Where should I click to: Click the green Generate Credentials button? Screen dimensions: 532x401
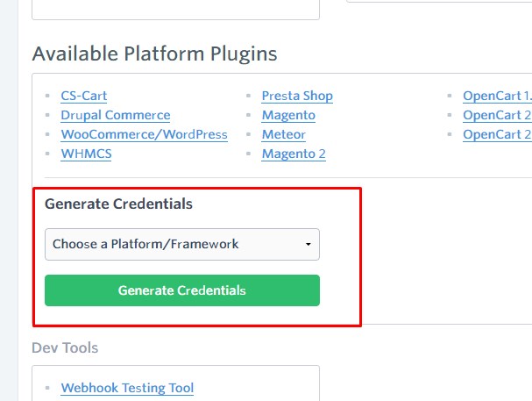[182, 290]
